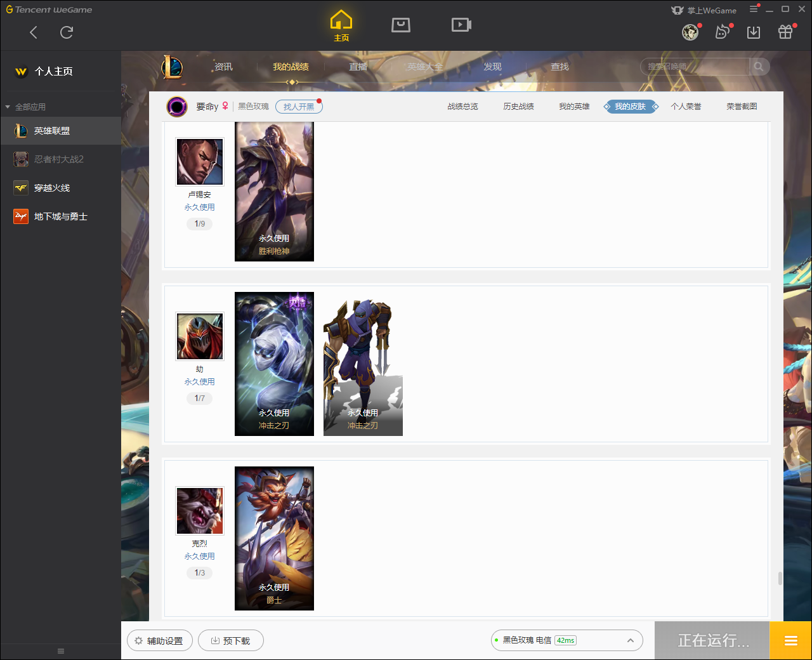Image resolution: width=812 pixels, height=660 pixels.
Task: Open the video live stream icon
Action: (461, 25)
